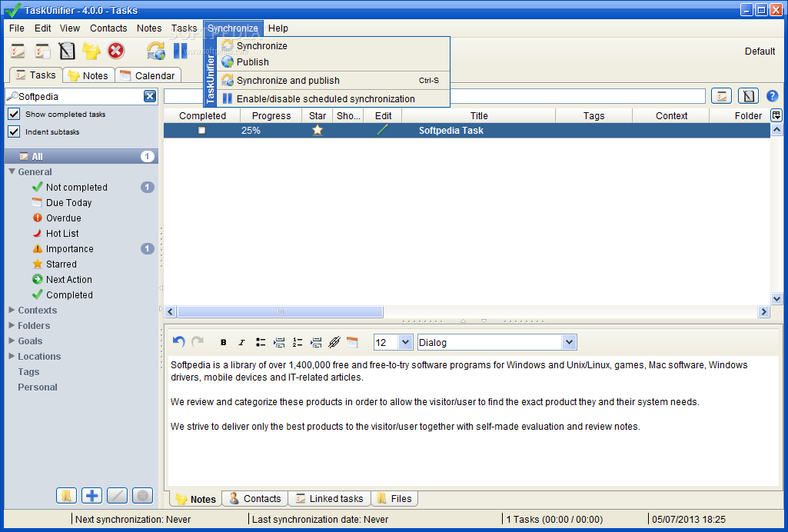Click the pencil edit button at sidebar bottom
The height and width of the screenshot is (532, 788).
pyautogui.click(x=117, y=496)
